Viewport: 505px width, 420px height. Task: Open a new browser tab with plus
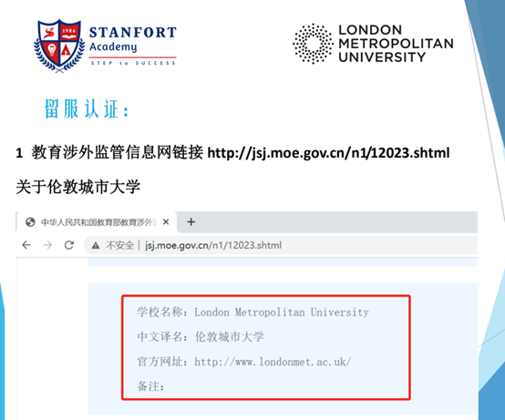coord(191,221)
